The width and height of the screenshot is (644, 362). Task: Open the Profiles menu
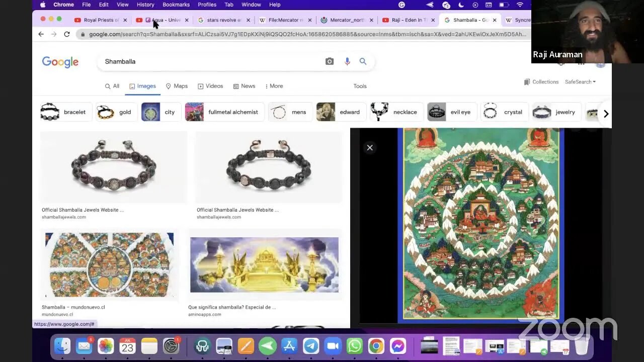[x=207, y=5]
